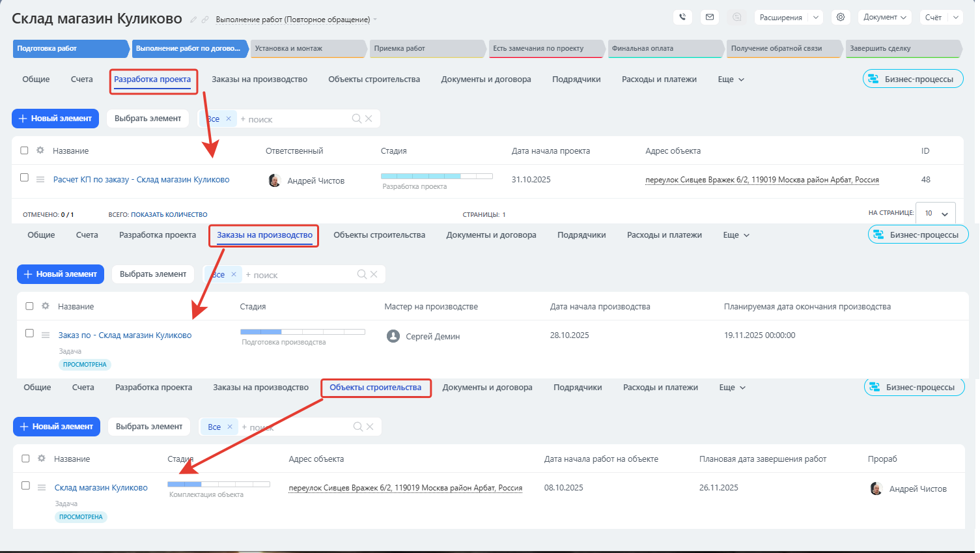The image size is (980, 553).
Task: Expand the 'Документ' dropdown
Action: point(884,18)
